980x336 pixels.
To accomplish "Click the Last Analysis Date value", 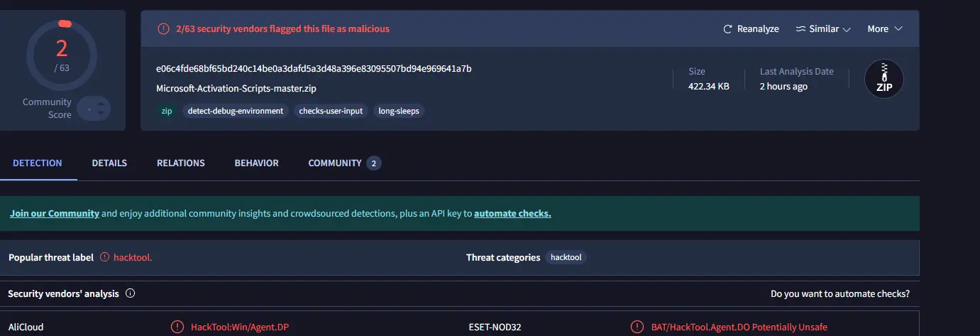I will pyautogui.click(x=783, y=87).
